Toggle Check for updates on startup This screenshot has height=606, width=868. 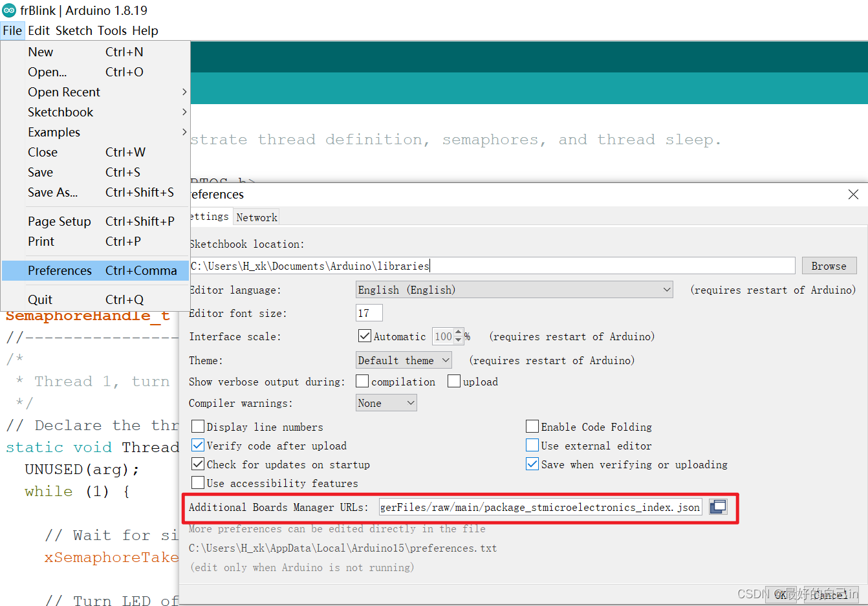click(x=198, y=464)
